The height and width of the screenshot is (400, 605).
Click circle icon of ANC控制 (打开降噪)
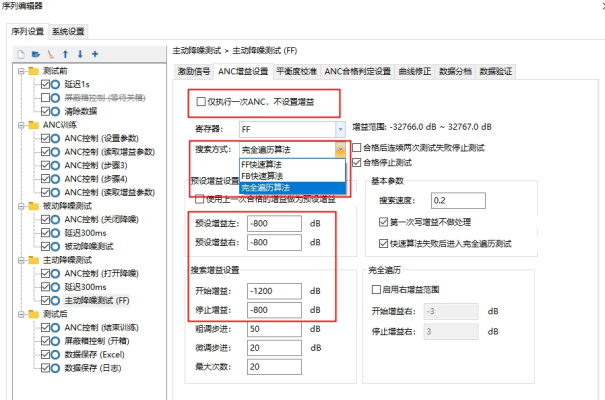point(56,273)
